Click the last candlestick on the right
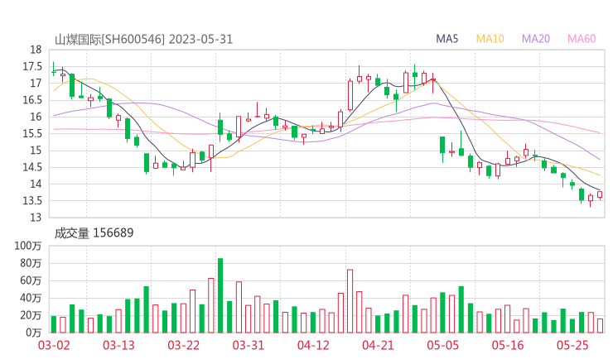 (600, 195)
